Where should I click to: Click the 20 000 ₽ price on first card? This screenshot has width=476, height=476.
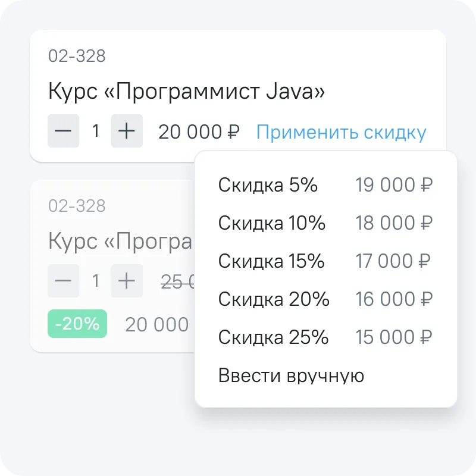pos(199,132)
